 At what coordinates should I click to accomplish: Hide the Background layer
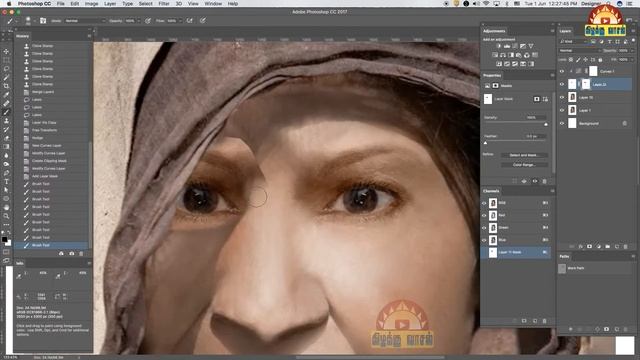point(562,123)
